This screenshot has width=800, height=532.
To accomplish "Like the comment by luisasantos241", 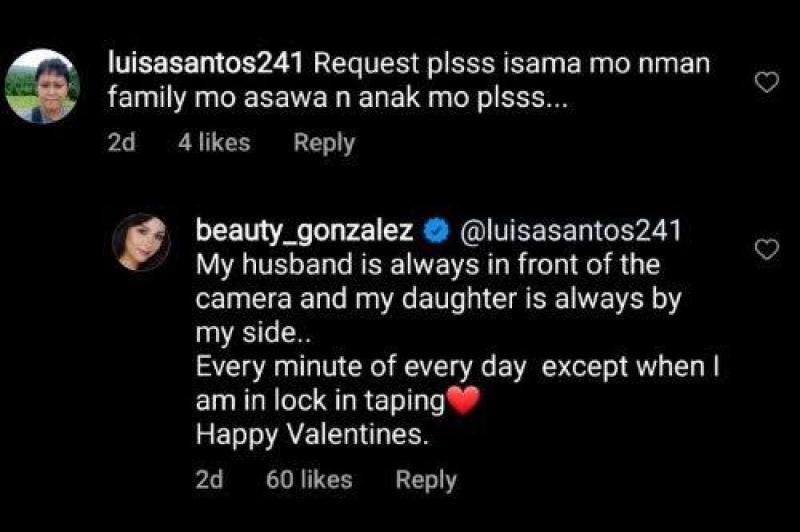I will pos(766,84).
